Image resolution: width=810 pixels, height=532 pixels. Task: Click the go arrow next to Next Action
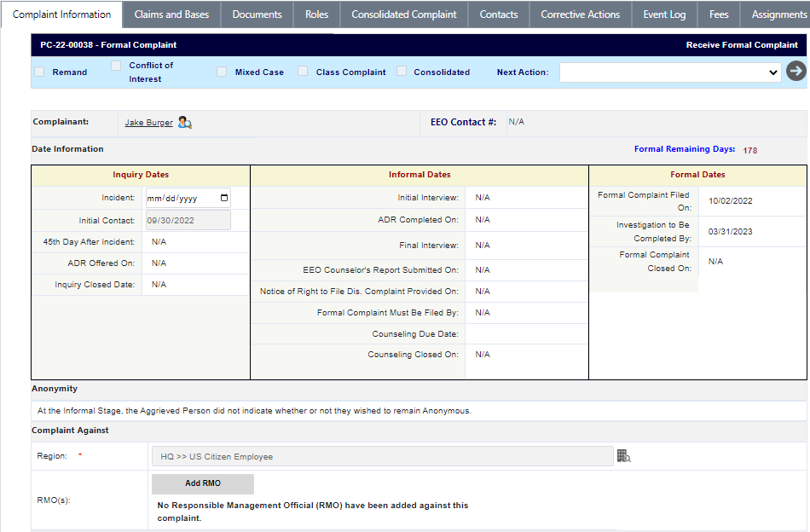(796, 71)
